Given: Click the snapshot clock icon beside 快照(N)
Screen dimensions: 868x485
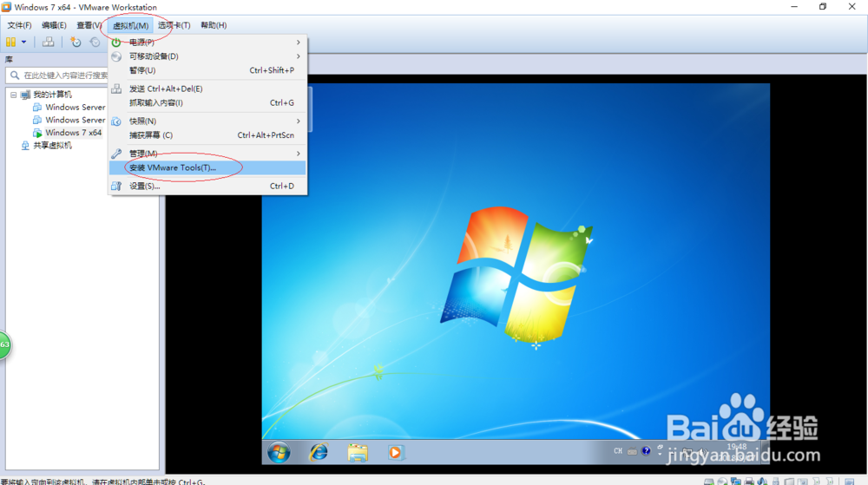Looking at the screenshot, I should [116, 121].
